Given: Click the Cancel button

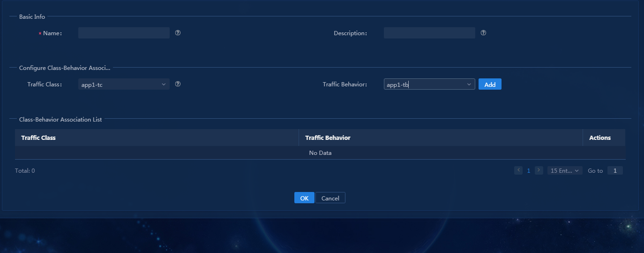Looking at the screenshot, I should [330, 198].
